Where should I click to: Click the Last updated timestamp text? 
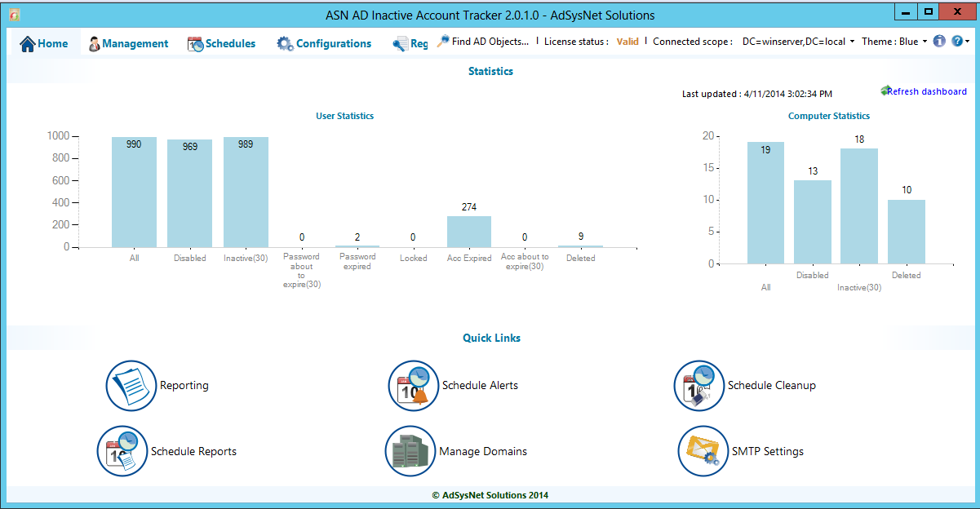757,94
